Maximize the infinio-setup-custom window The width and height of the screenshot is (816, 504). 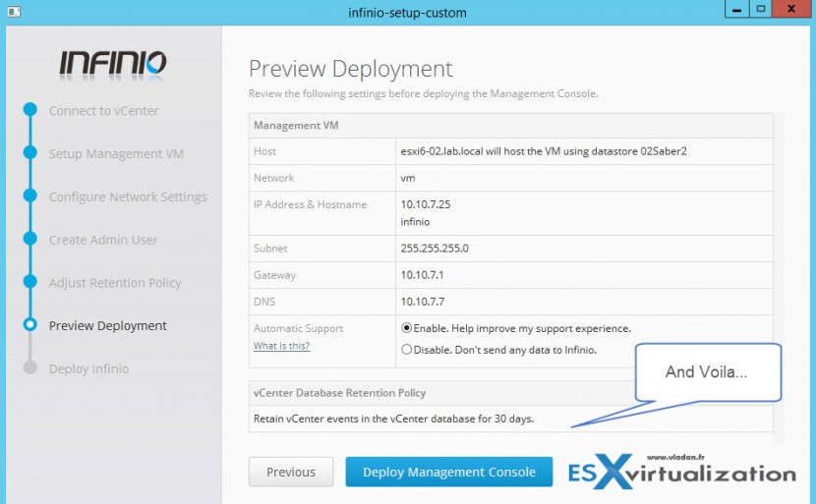click(760, 10)
